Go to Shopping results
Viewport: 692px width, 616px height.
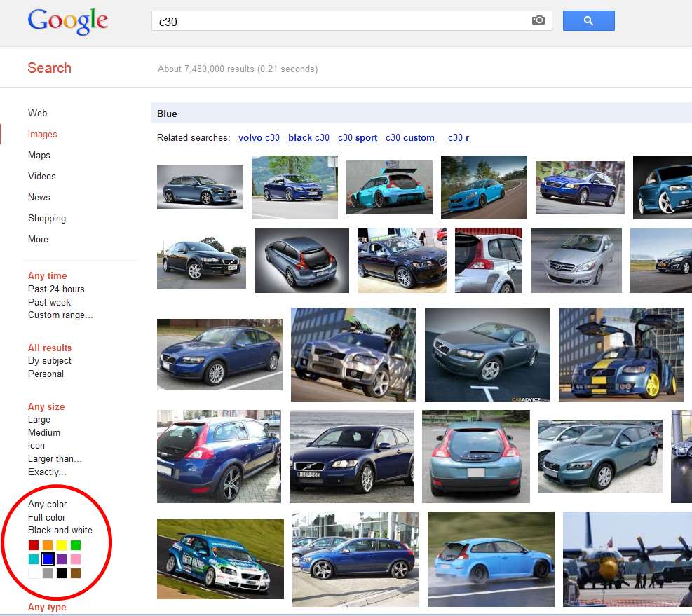[47, 219]
